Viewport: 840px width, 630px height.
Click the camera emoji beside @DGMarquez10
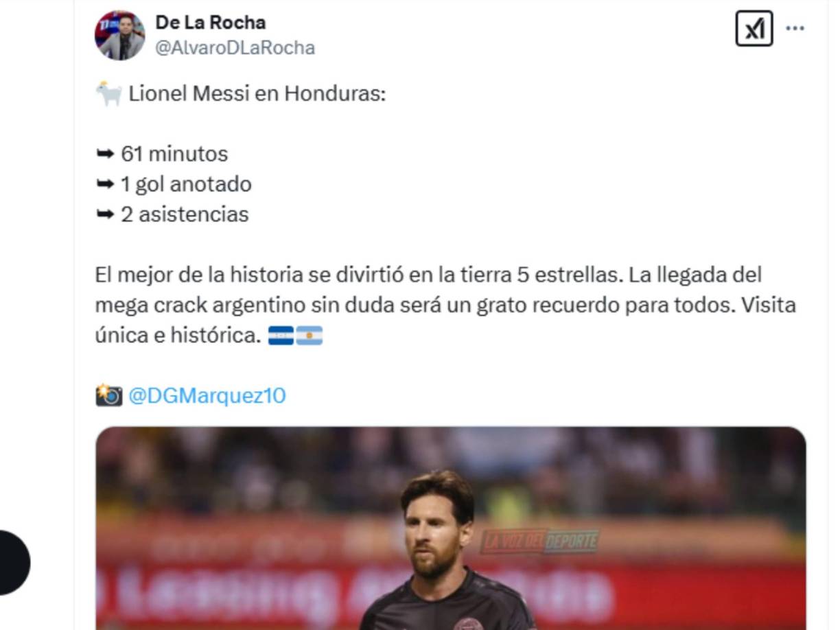click(108, 395)
